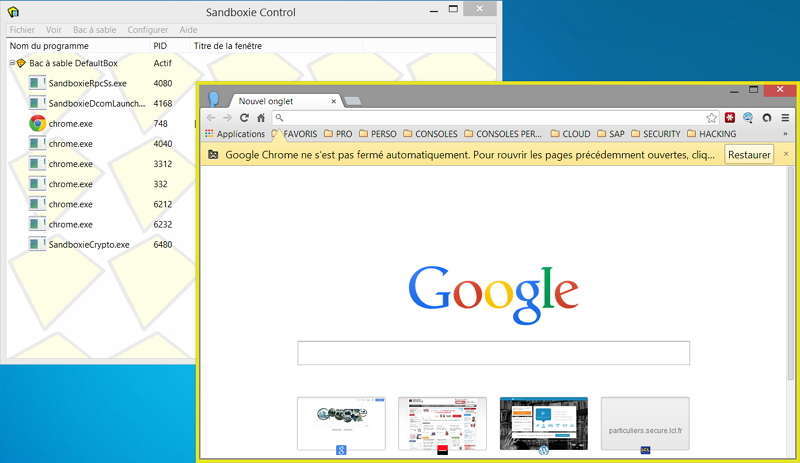Open the PRO bookmark folder
Image resolution: width=800 pixels, height=463 pixels.
tap(338, 134)
